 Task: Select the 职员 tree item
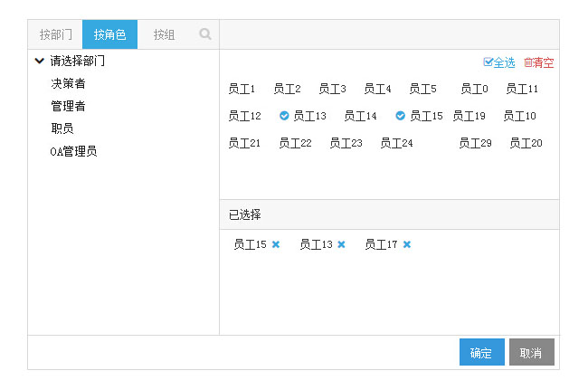tap(62, 128)
